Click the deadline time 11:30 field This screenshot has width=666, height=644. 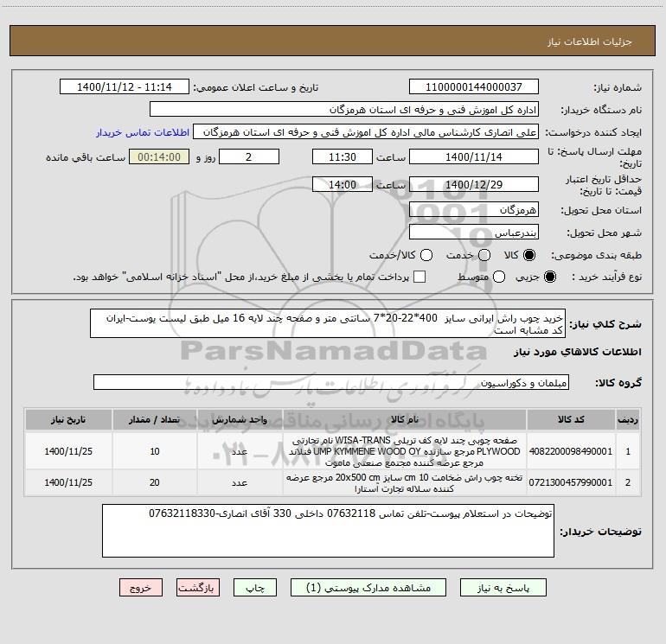[343, 157]
